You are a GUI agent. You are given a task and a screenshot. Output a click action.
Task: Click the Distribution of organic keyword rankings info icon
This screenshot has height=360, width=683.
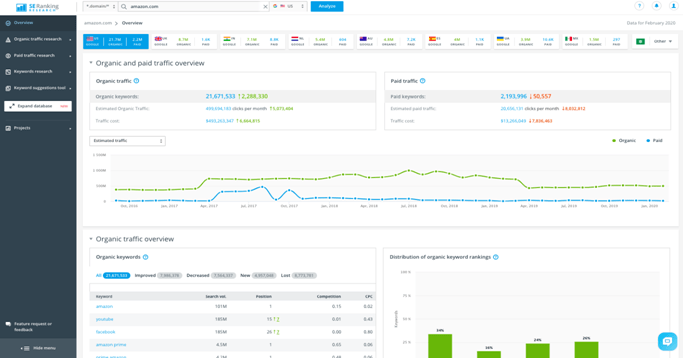pos(496,257)
